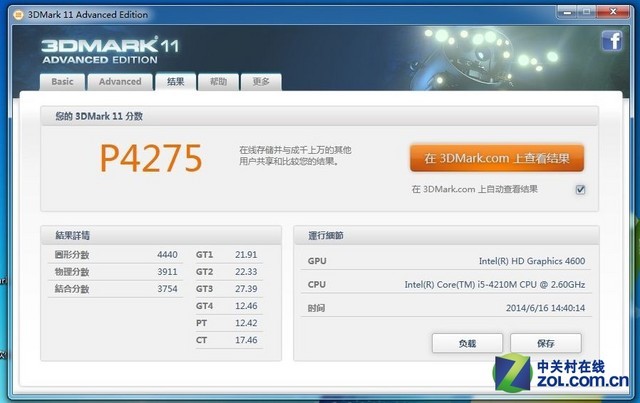
Task: Click the CPU label
Action: coord(317,285)
